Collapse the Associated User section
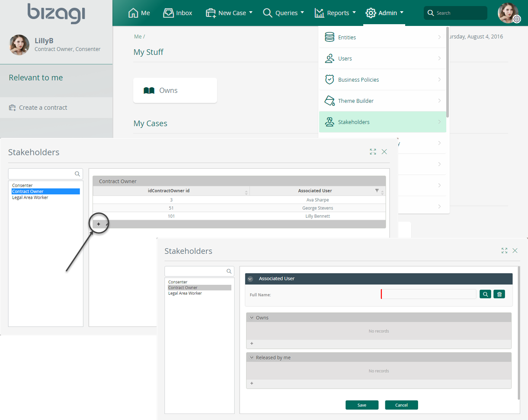Viewport: 528px width, 420px height. pos(250,279)
